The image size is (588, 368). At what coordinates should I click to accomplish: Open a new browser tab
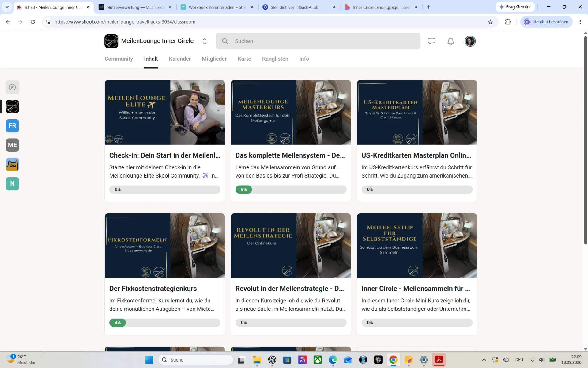coord(428,7)
